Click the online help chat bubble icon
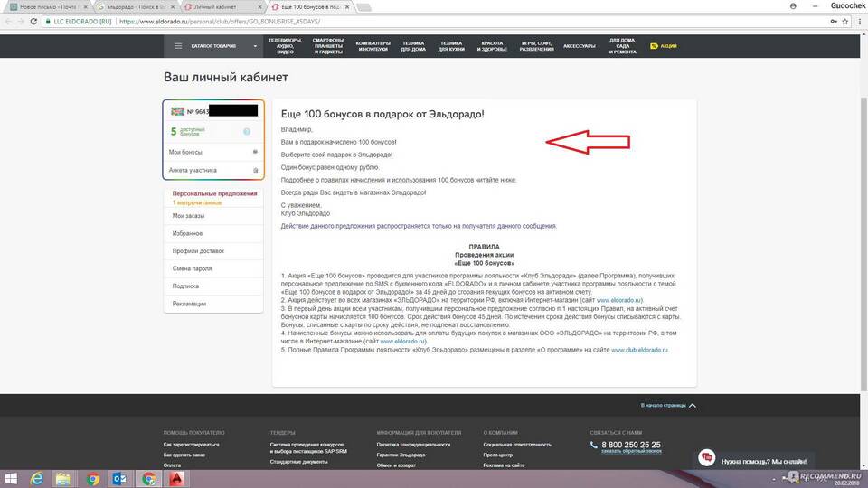Viewport: 868px width, 488px height. pos(706,459)
